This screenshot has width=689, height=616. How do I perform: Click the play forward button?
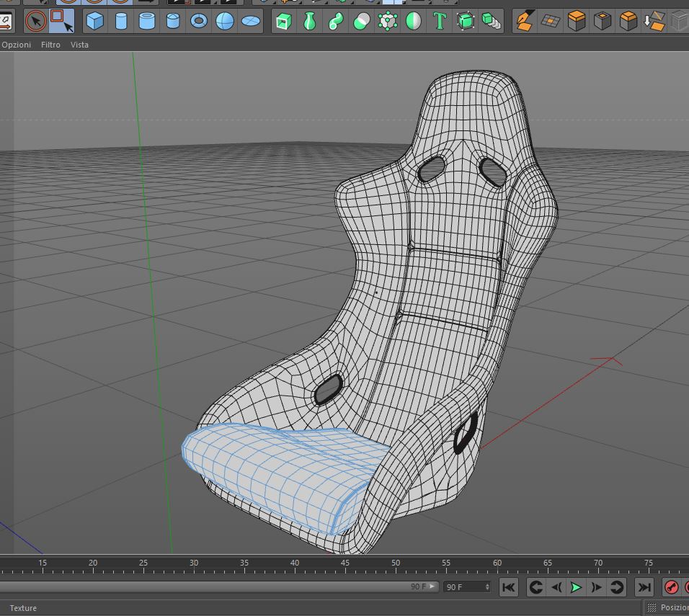point(576,587)
